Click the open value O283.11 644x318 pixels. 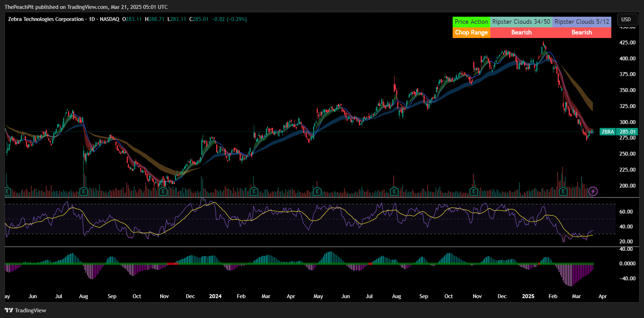[132, 19]
